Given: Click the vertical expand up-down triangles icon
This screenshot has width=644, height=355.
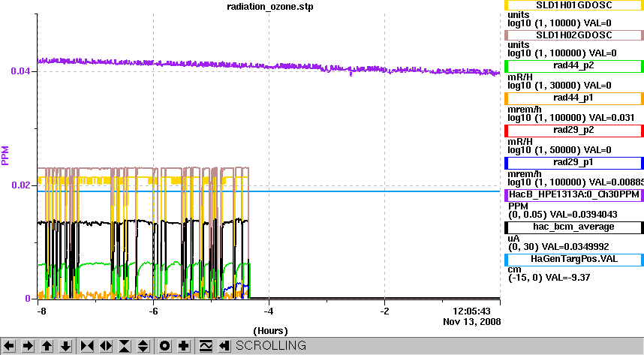Looking at the screenshot, I should 143,346.
